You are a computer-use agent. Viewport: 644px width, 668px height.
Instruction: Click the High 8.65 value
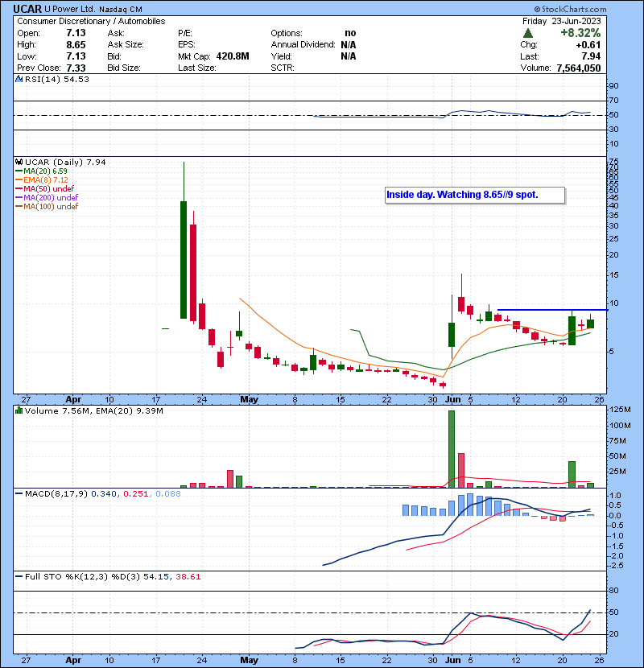[x=76, y=45]
